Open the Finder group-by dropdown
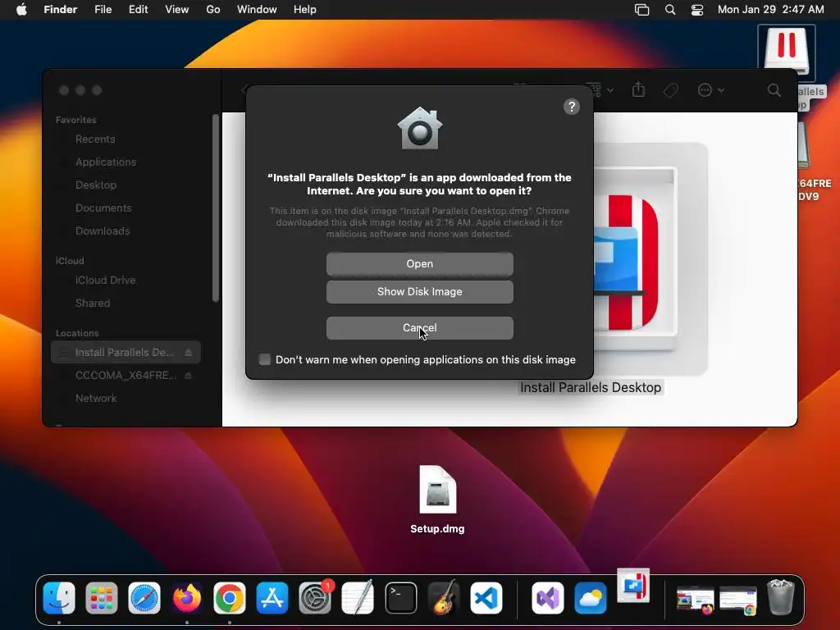Viewport: 840px width, 630px height. [599, 90]
